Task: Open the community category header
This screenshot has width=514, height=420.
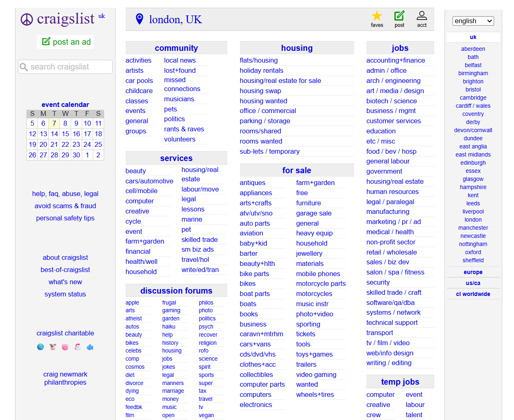Action: pyautogui.click(x=176, y=48)
